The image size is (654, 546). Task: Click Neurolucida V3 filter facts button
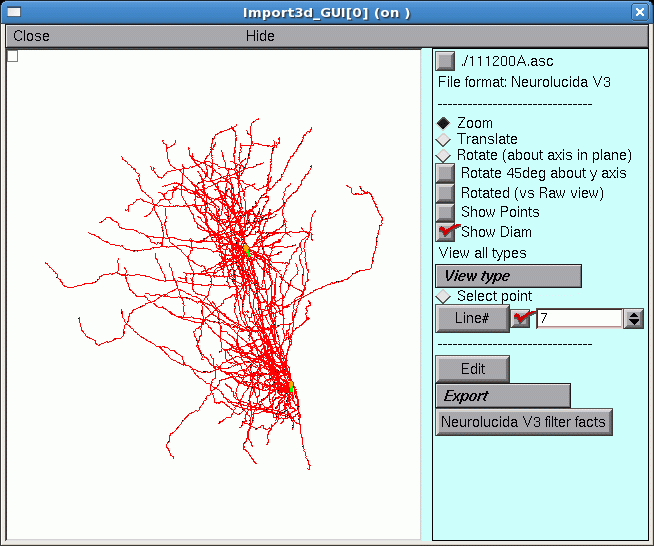[523, 422]
